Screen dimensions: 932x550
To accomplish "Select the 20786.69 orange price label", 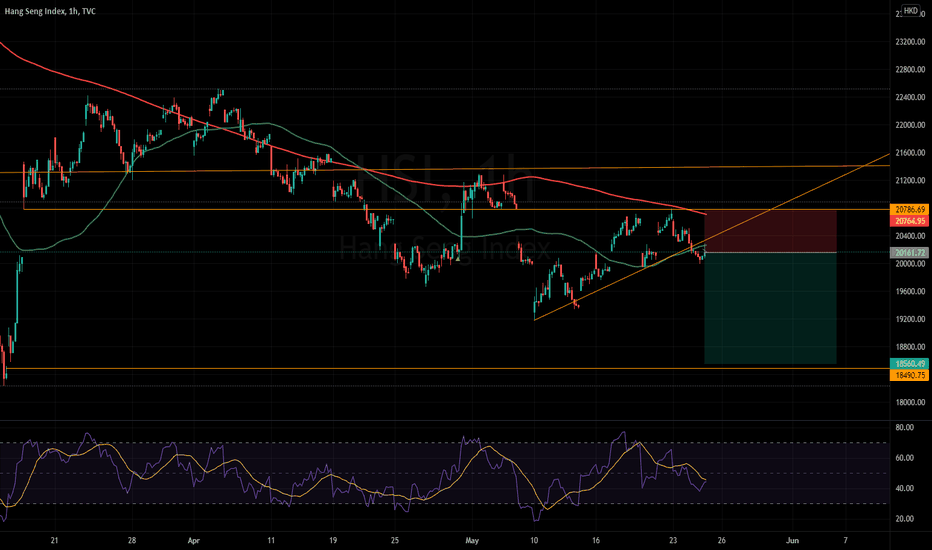I will (909, 209).
